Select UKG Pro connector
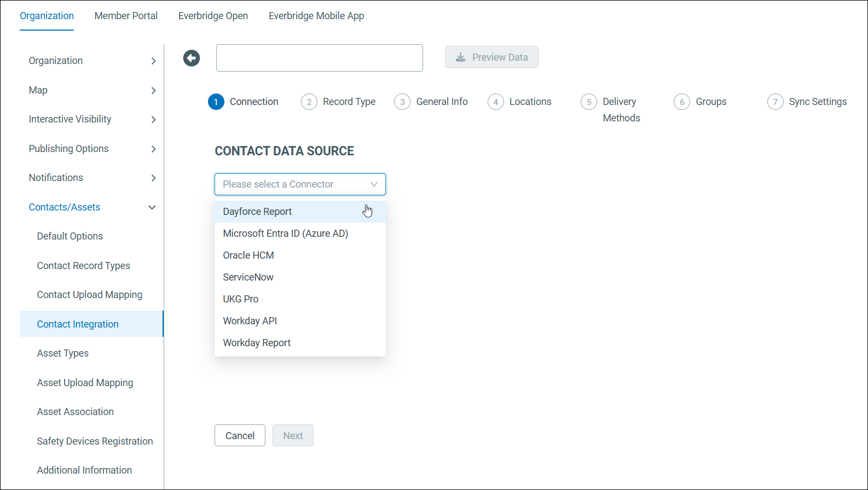 point(300,299)
